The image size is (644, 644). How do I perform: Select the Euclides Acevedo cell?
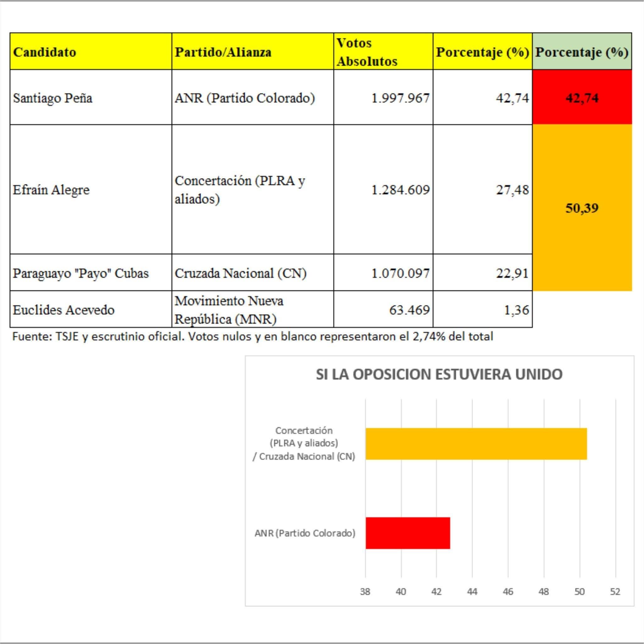(91, 309)
